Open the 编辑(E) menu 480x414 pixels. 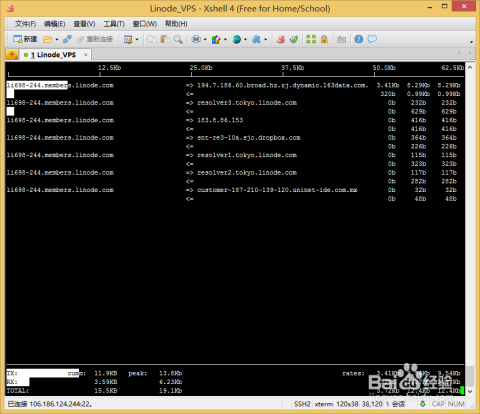pos(55,24)
